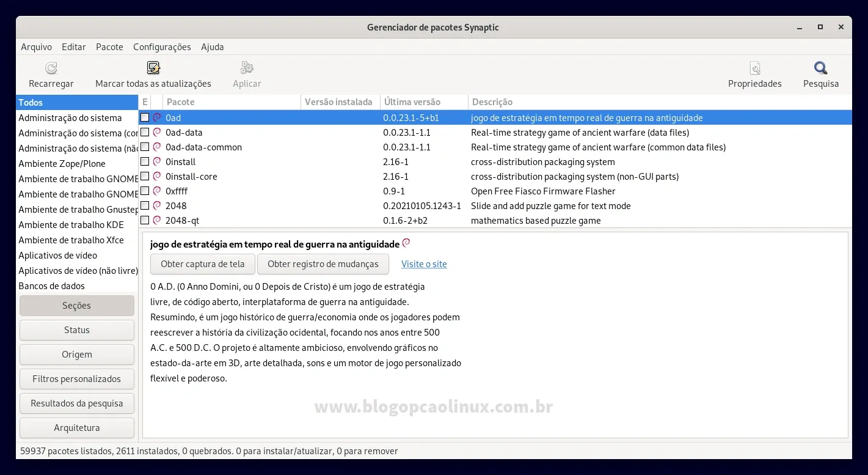This screenshot has height=475, width=868.
Task: Click the Debian icon next to 0xffff
Action: pyautogui.click(x=157, y=191)
